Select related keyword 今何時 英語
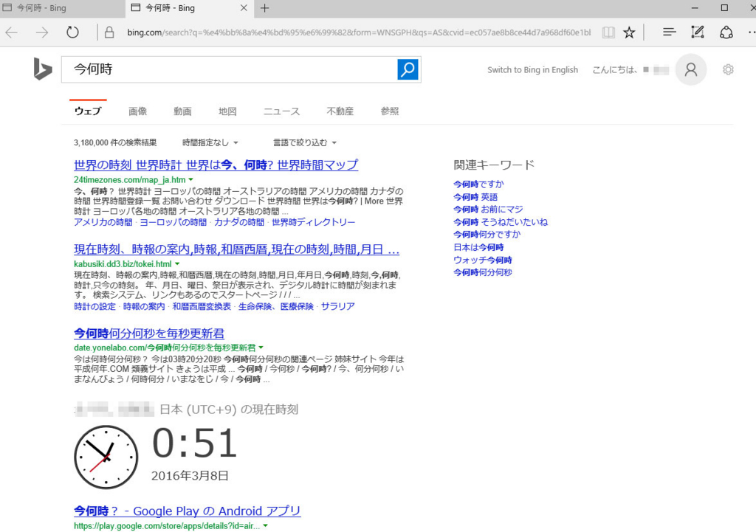The image size is (756, 532). click(x=475, y=197)
